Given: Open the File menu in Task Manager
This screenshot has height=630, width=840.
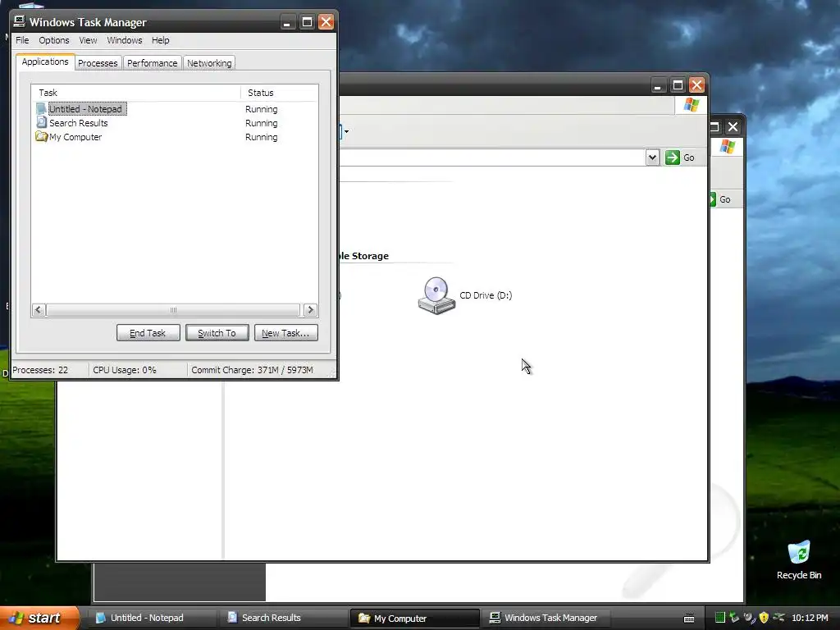Looking at the screenshot, I should coord(22,40).
